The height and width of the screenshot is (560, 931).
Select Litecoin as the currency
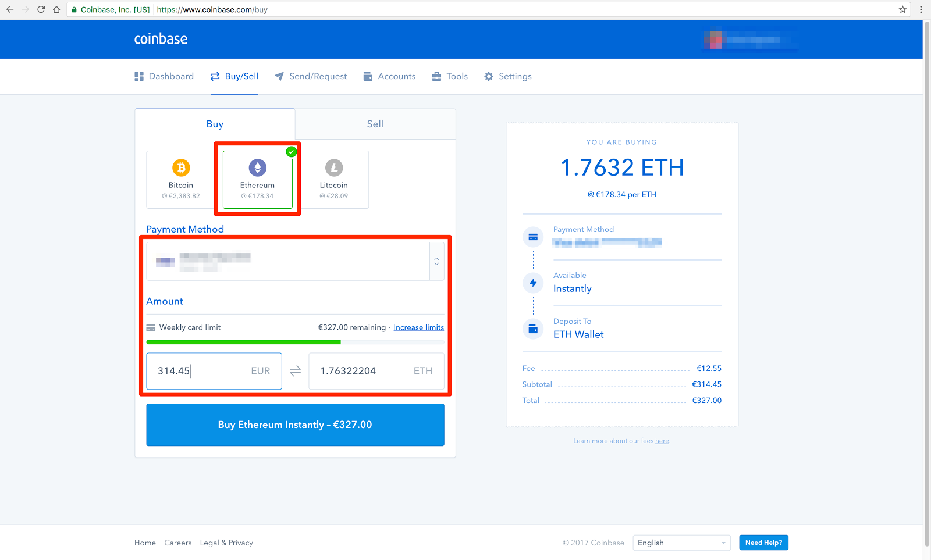[334, 180]
